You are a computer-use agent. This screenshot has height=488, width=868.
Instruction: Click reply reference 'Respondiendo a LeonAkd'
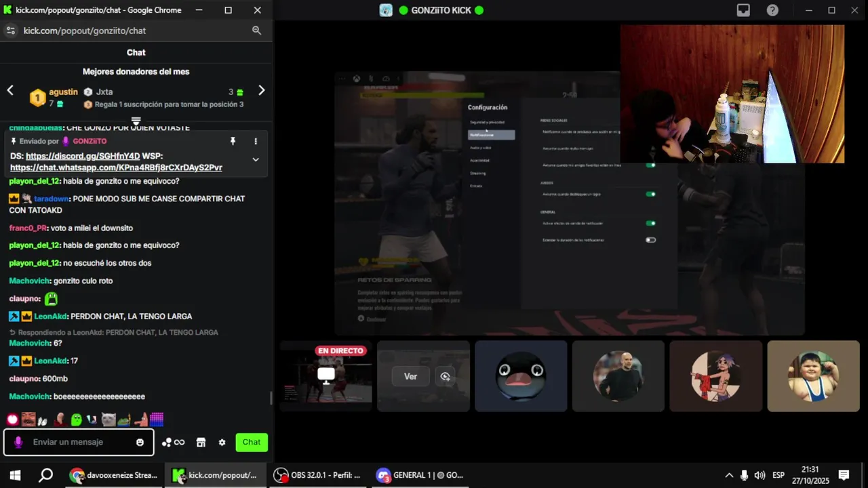[x=113, y=332]
